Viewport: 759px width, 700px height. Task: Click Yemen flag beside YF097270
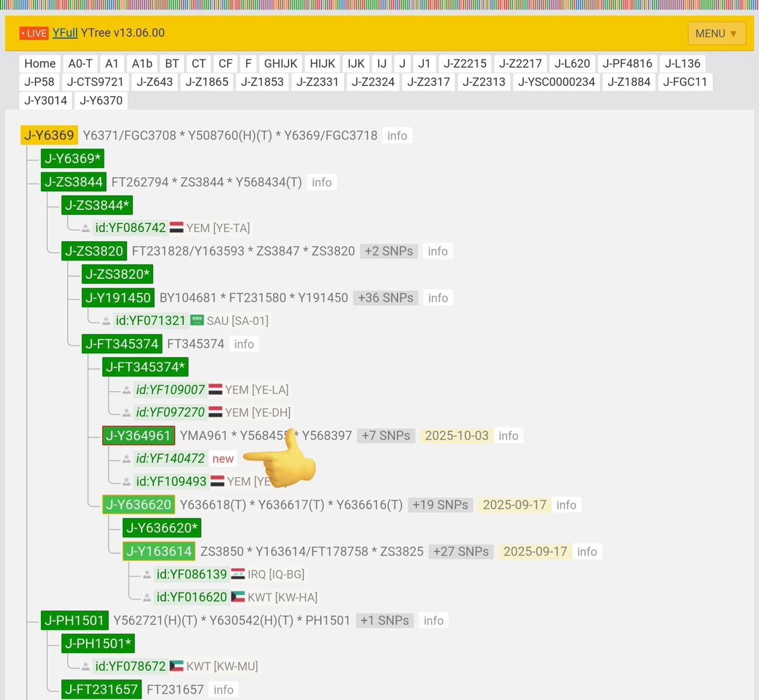click(x=216, y=412)
